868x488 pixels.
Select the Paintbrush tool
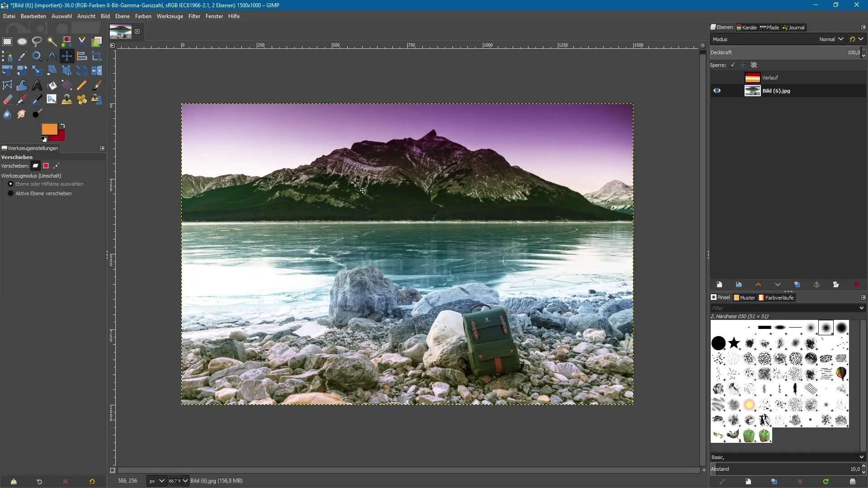(x=97, y=85)
